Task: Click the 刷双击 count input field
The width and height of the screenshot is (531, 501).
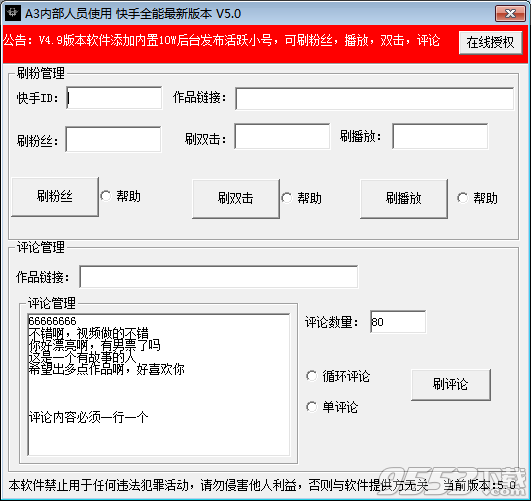Action: [282, 137]
